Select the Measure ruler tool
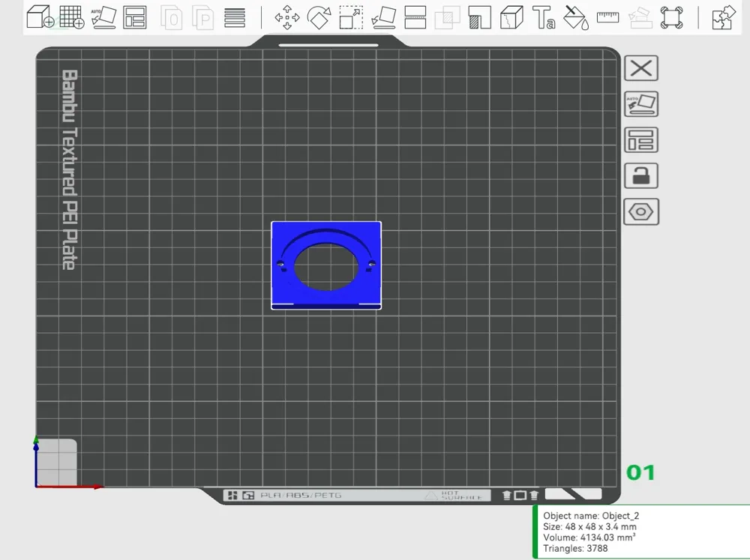750x560 pixels. (x=608, y=18)
